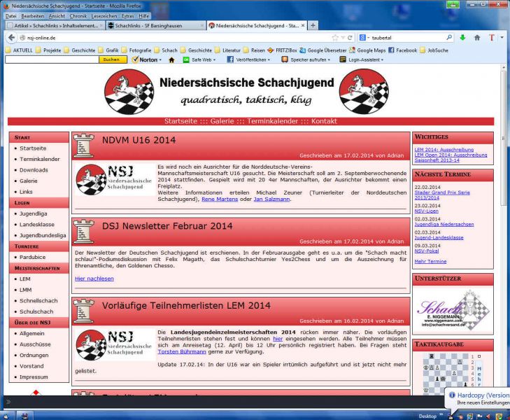510x420 pixels.
Task: Open Facebook bookmark
Action: point(403,50)
